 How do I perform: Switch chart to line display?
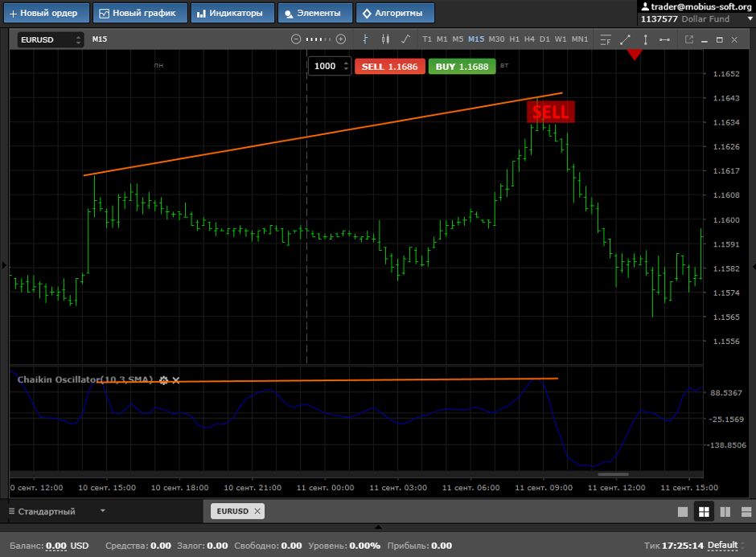point(405,39)
